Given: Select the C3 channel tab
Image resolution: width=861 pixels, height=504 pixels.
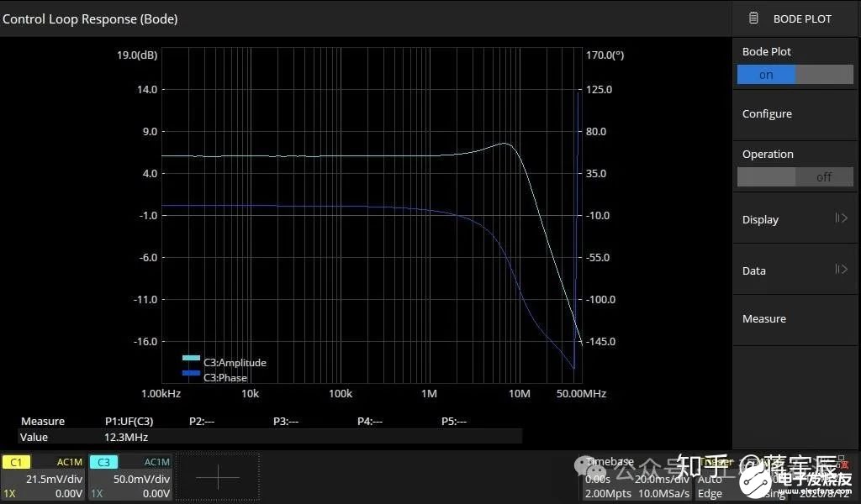Looking at the screenshot, I should click(x=103, y=462).
